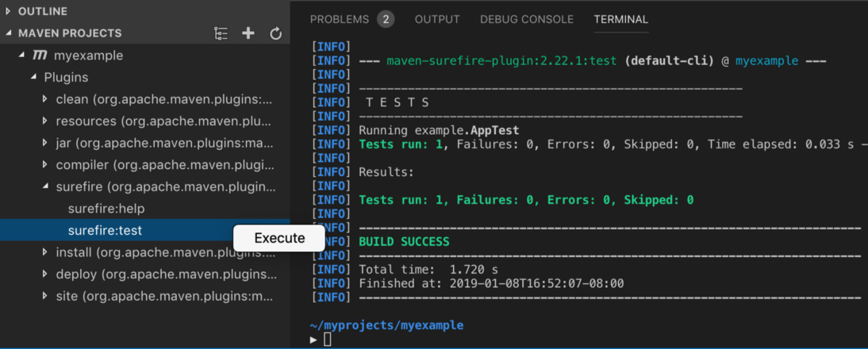Viewport: 868px width, 349px height.
Task: Click the problems count badge showing 2
Action: 386,19
